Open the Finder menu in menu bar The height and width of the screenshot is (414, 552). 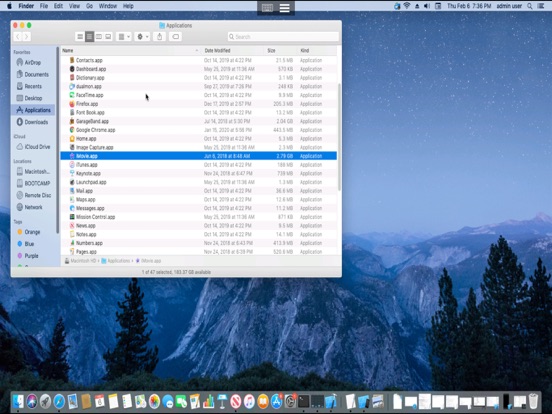click(x=26, y=6)
